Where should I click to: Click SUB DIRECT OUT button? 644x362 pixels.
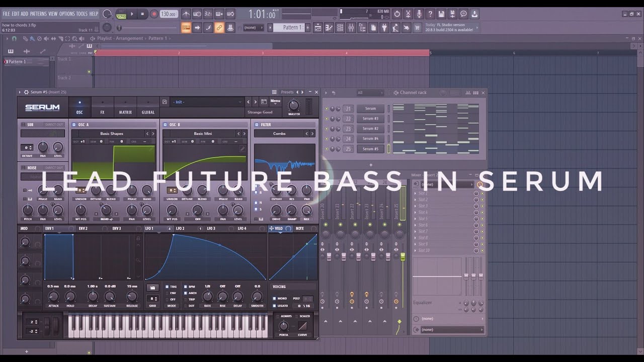(54, 125)
